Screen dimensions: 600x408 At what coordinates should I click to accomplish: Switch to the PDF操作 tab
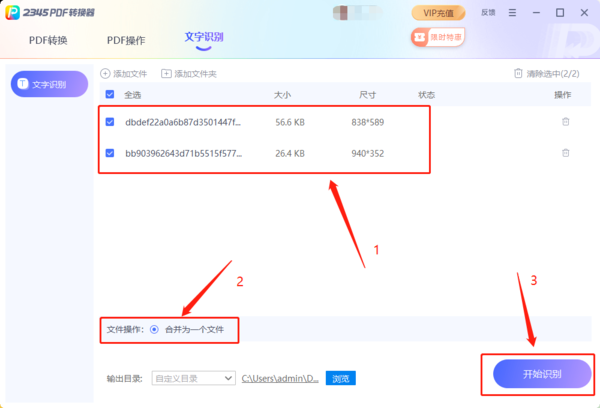tap(126, 41)
